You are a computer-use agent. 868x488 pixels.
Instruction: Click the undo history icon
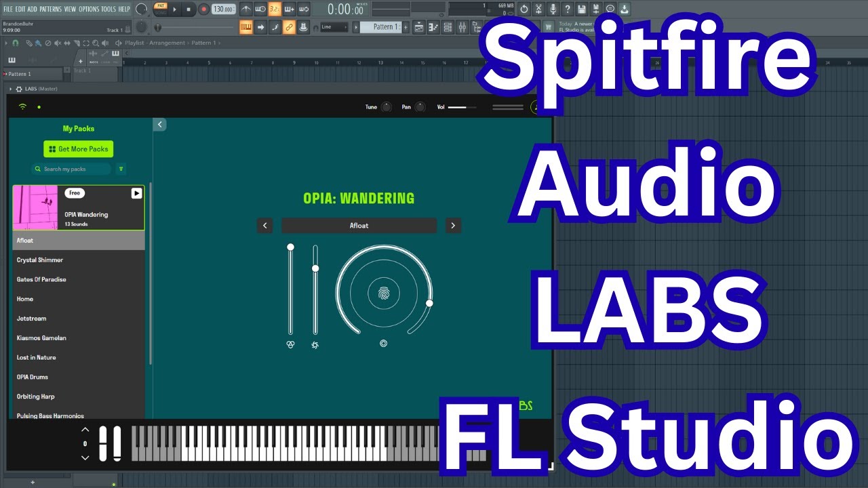click(524, 9)
